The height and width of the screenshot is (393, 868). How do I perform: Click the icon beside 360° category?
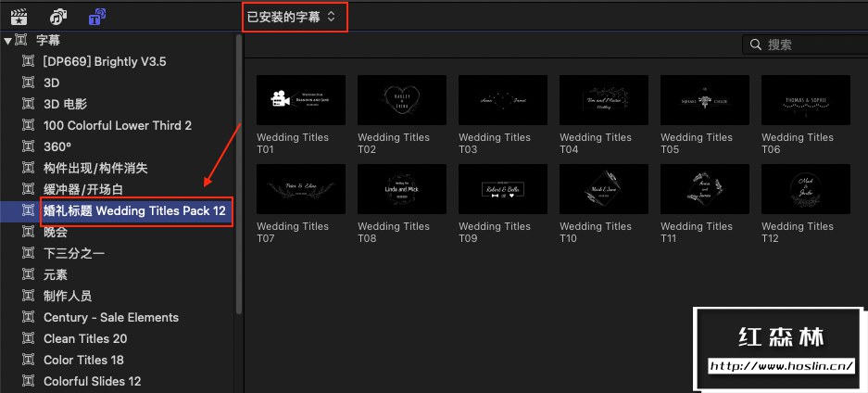28,146
